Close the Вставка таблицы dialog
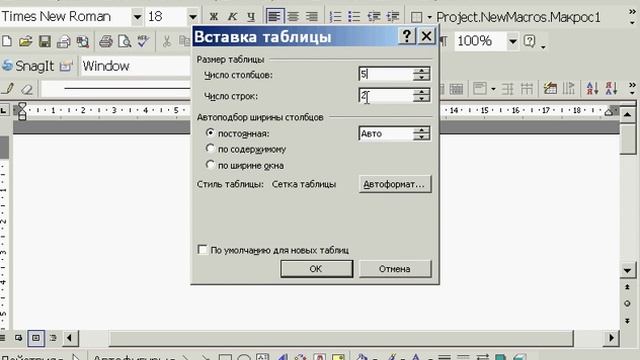The height and width of the screenshot is (360, 640). pos(427,36)
